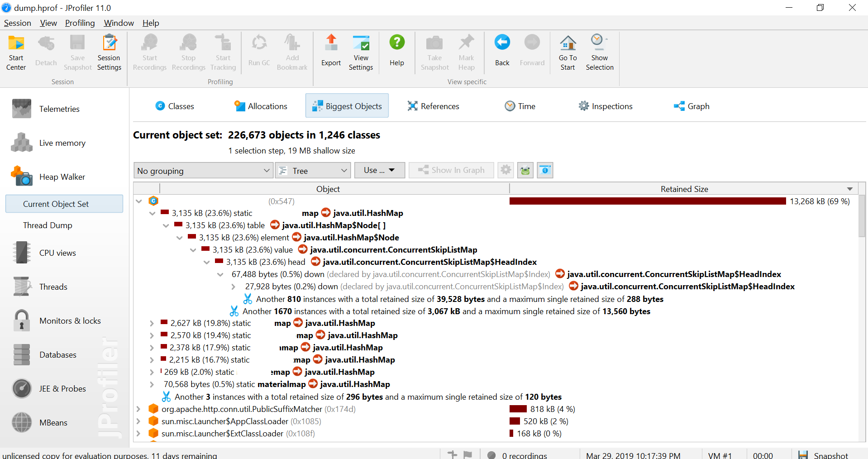Switch to the Inspections tab
Viewport: 868px width, 459px height.
click(x=605, y=106)
